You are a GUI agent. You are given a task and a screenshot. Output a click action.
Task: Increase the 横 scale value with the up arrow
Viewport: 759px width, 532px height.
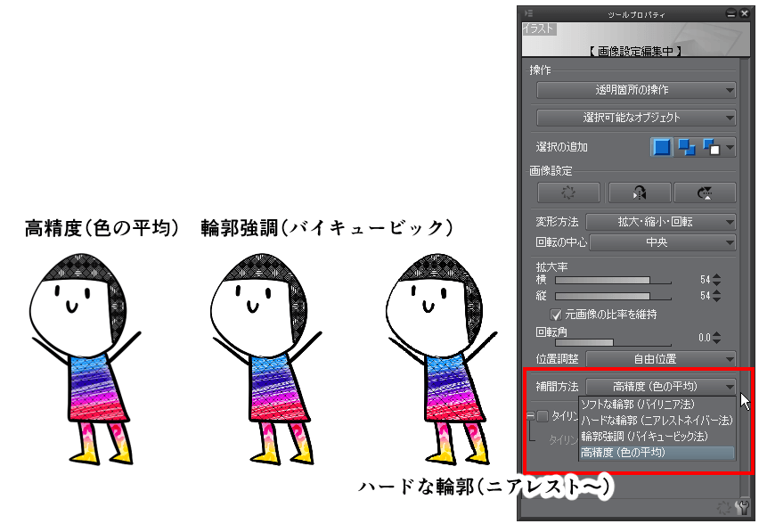(x=717, y=276)
